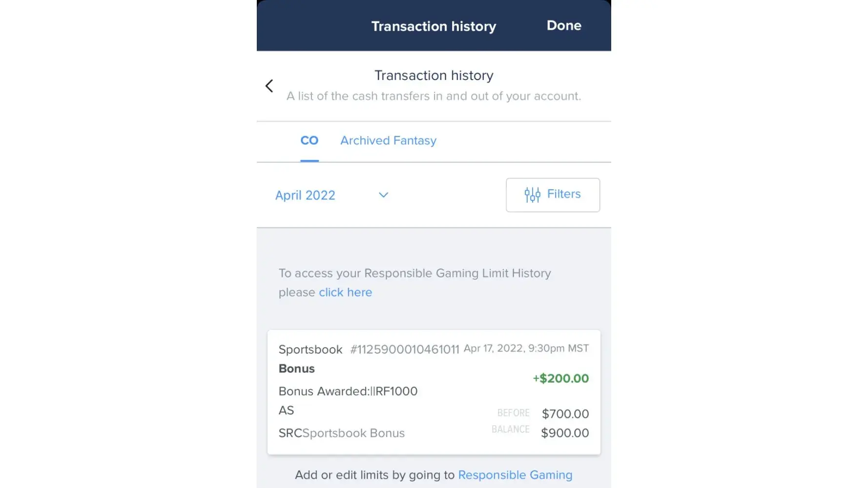Click the SRCSportsbook Bonus source text
Viewport: 868px width, 488px height.
pos(342,433)
